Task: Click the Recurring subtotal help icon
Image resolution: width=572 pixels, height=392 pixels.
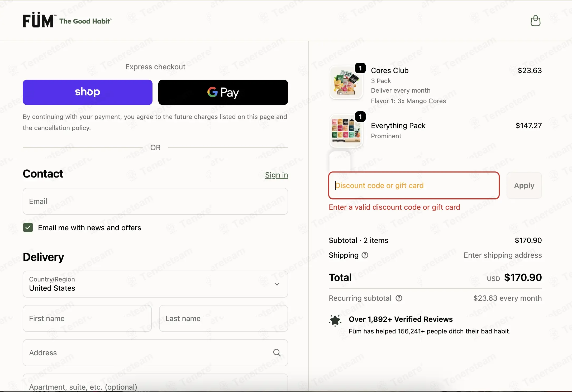Action: point(399,298)
